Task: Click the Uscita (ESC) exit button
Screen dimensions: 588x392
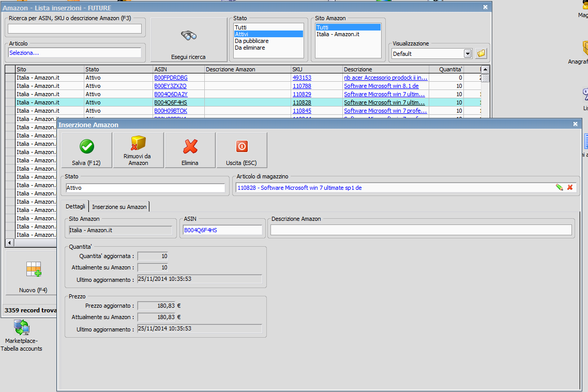Action: (242, 150)
